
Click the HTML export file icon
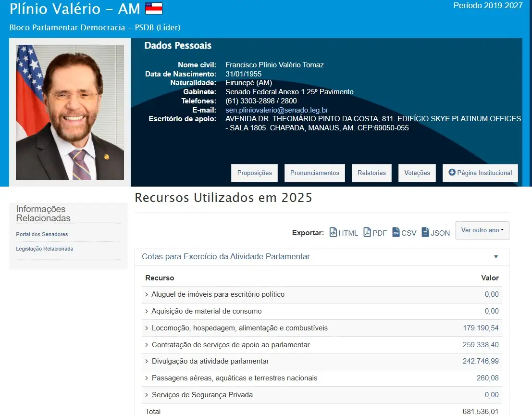click(x=333, y=232)
